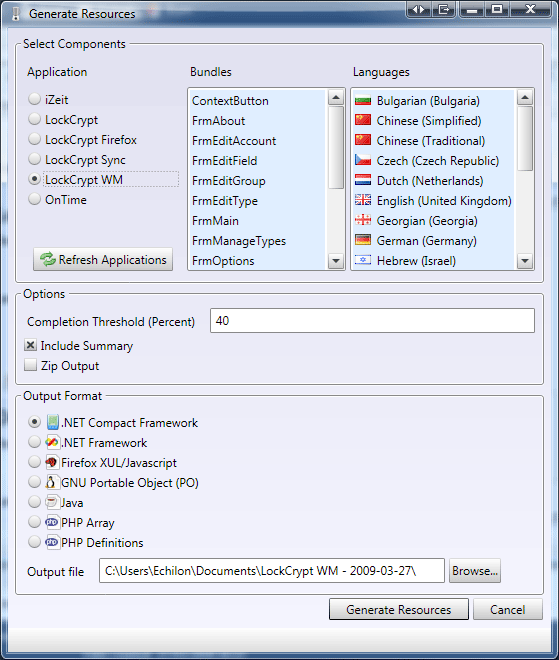Click Languages list scroll down arrow
559x660 pixels.
(x=524, y=261)
